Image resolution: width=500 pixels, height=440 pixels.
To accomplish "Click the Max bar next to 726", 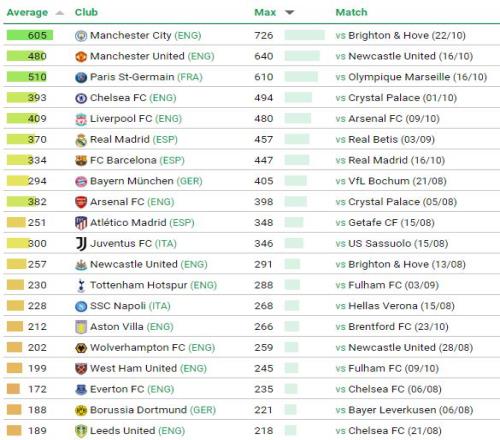I will (x=304, y=35).
